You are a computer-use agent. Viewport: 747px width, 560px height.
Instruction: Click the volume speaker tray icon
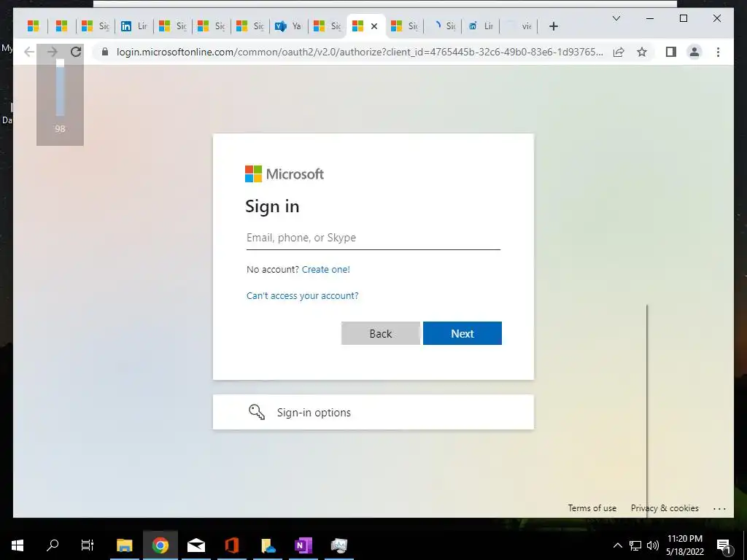[x=653, y=545]
